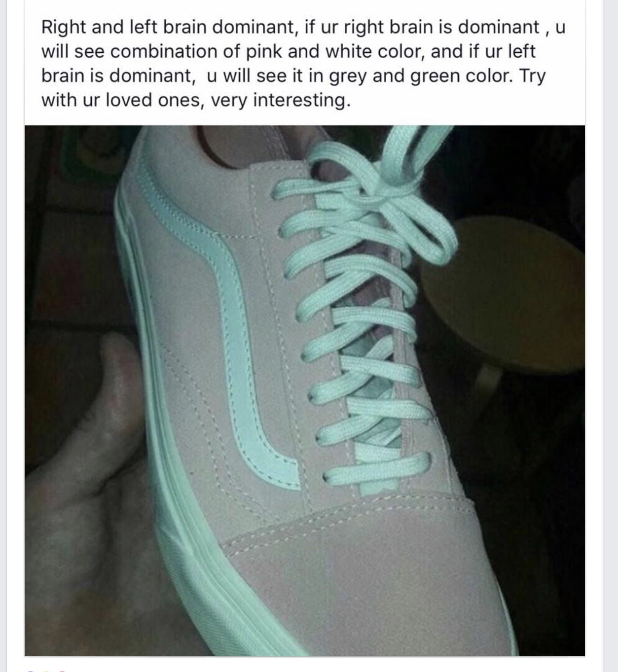618x672 pixels.
Task: Open the sneaker photo in the post
Action: [305, 390]
